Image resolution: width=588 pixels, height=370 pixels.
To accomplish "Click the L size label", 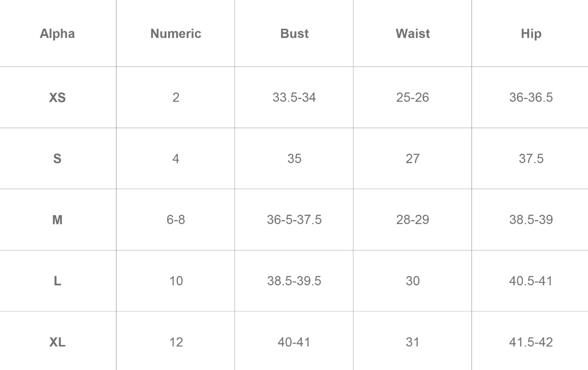I will (57, 281).
